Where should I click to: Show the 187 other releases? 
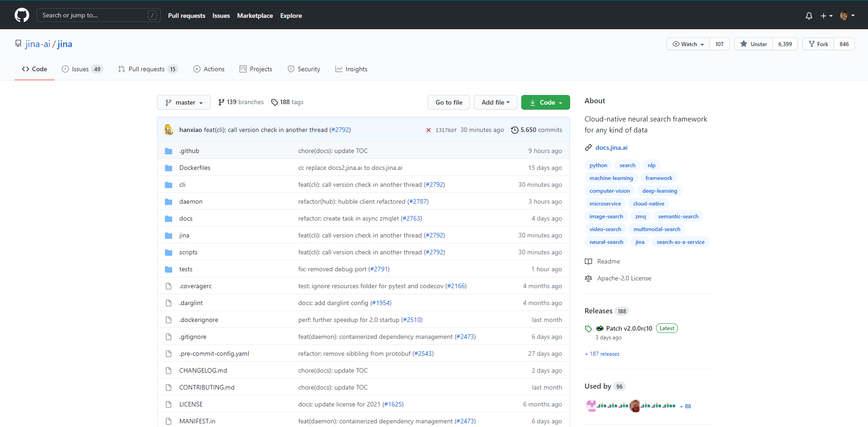[602, 354]
